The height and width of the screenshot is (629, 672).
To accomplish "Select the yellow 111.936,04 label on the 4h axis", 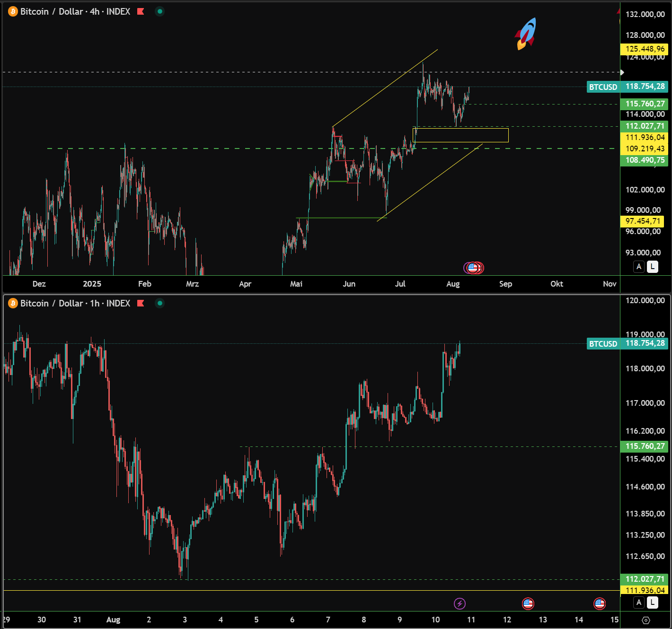I will pyautogui.click(x=644, y=138).
